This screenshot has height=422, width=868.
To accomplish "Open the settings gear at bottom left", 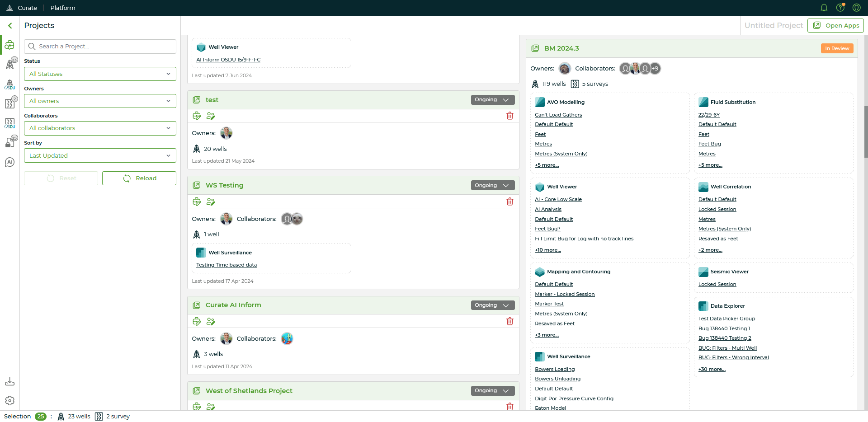I will (9, 400).
